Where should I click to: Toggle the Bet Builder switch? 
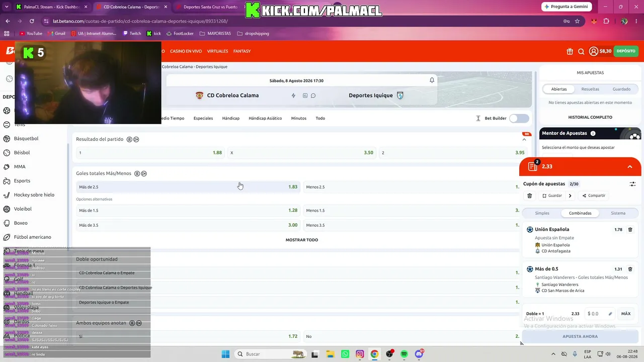(519, 119)
